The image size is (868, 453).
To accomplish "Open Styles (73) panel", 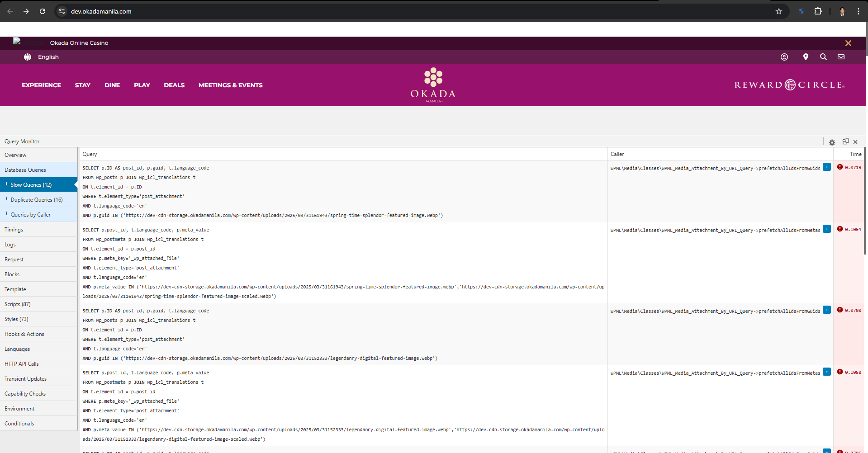I will (38, 319).
